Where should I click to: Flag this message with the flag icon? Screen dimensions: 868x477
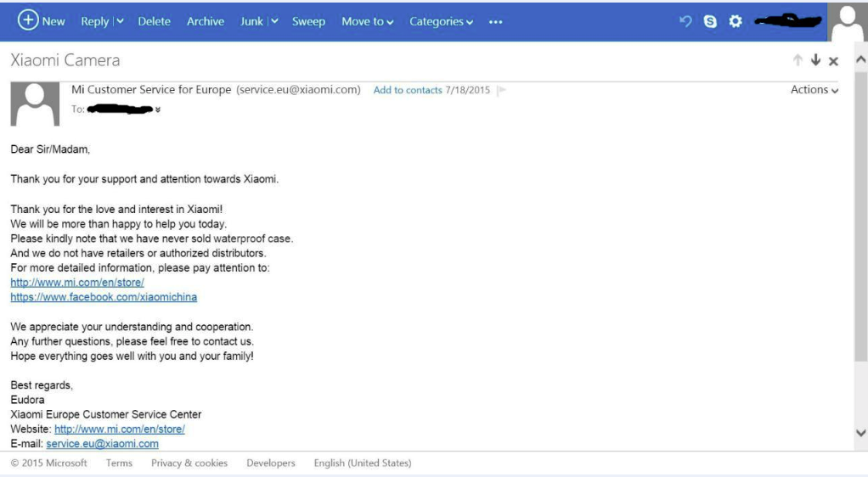tap(502, 90)
